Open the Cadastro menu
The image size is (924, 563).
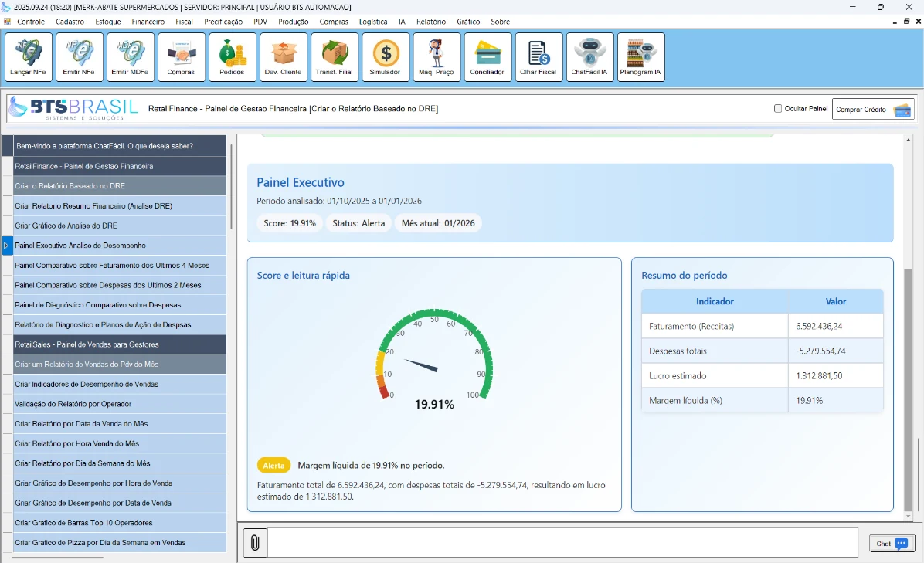[x=70, y=21]
